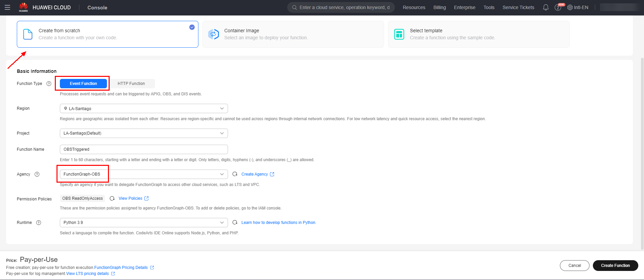Choose the Container Image creation card

tap(293, 34)
